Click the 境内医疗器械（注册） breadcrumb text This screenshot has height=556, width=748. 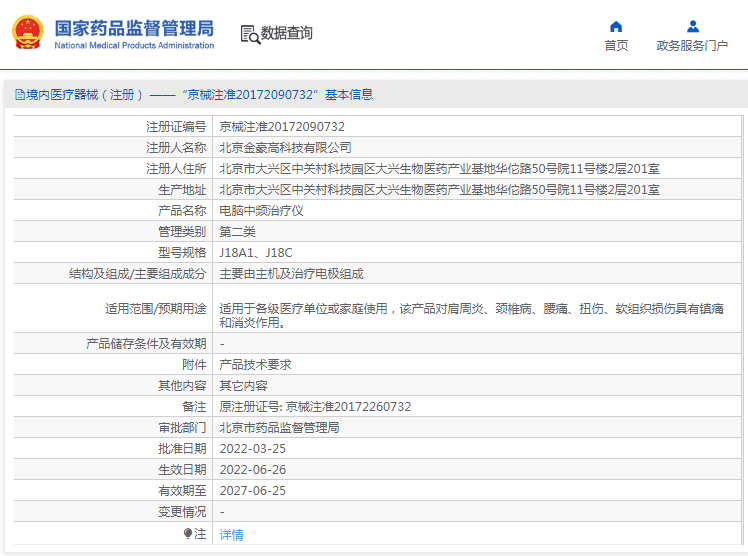(84, 94)
